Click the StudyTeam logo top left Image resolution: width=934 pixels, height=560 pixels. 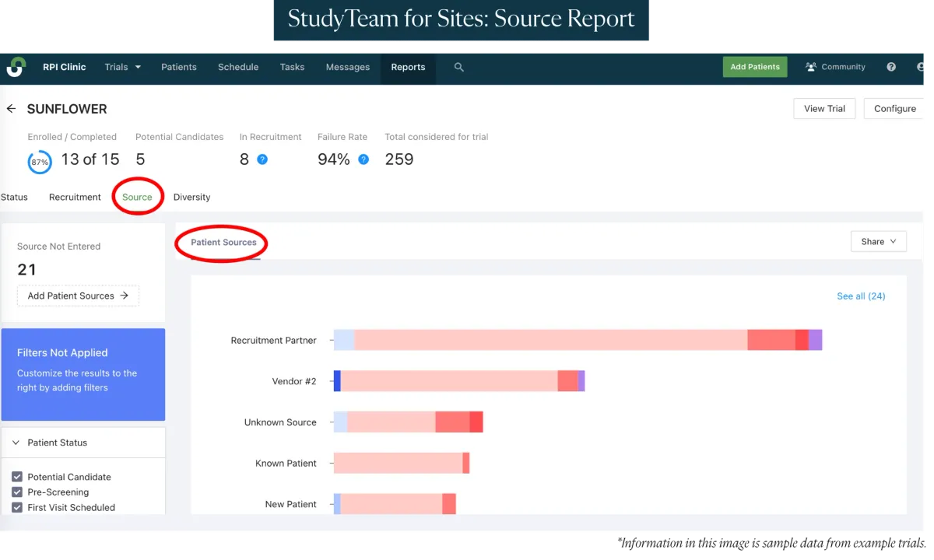click(x=16, y=67)
